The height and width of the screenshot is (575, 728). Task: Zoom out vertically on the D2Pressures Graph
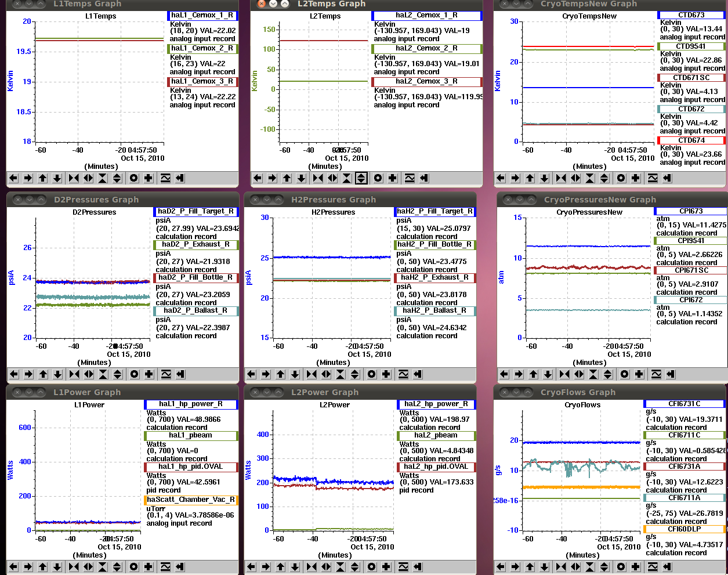click(x=118, y=374)
